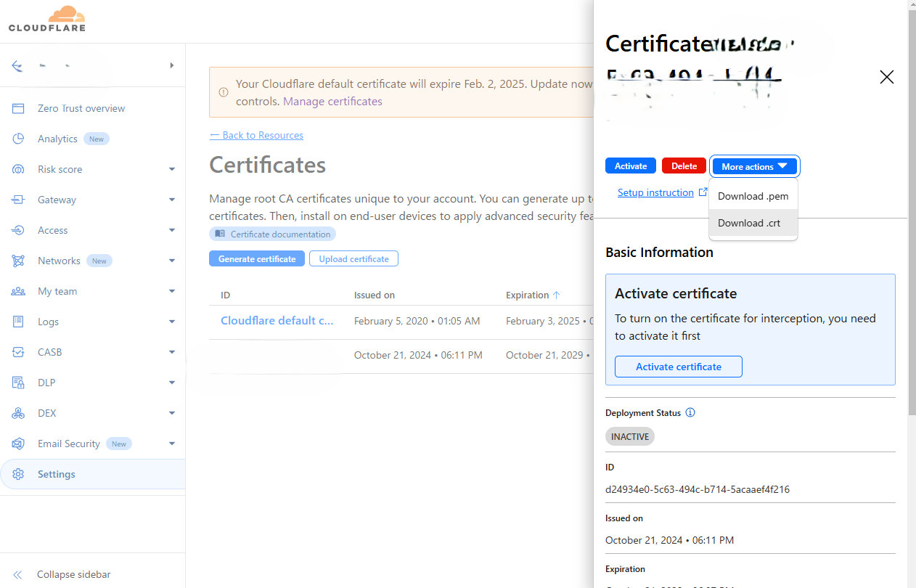Choose Download .crt option
Screen dimensions: 916x588
click(753, 223)
